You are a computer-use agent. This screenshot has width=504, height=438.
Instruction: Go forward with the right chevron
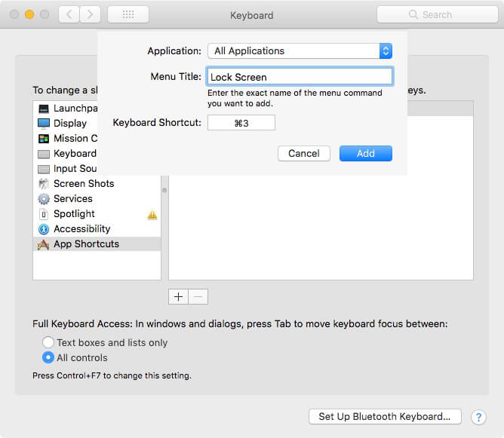click(90, 14)
